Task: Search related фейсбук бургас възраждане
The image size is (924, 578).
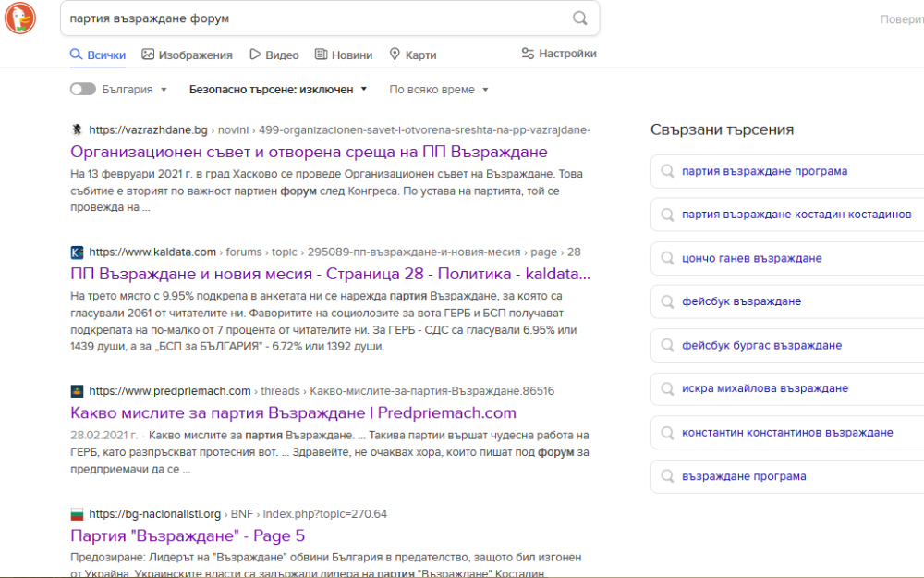Action: 761,345
